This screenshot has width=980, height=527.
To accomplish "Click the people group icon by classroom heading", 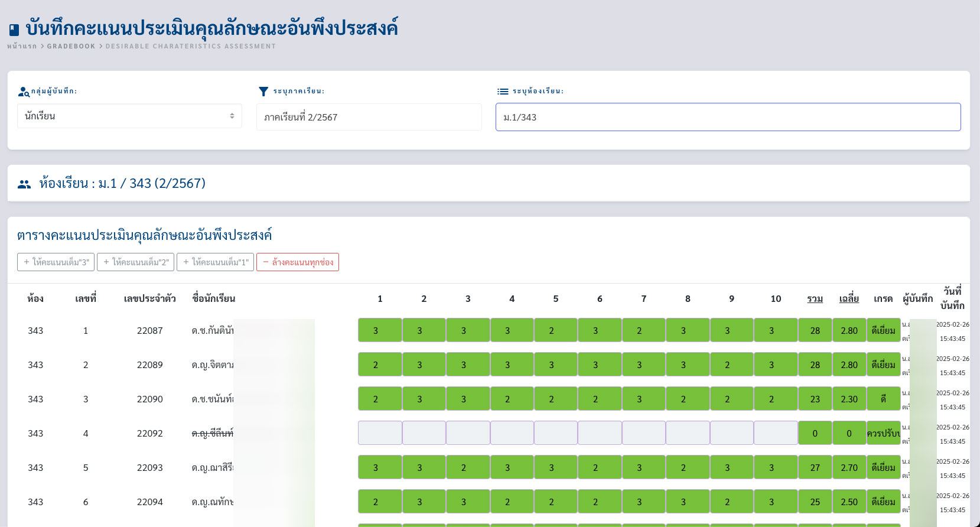I will pos(24,184).
